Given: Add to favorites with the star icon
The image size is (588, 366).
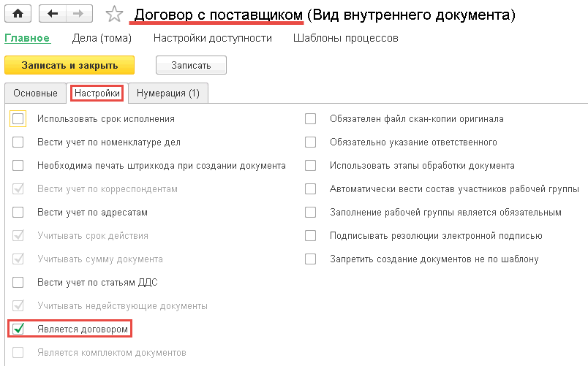Looking at the screenshot, I should [114, 15].
